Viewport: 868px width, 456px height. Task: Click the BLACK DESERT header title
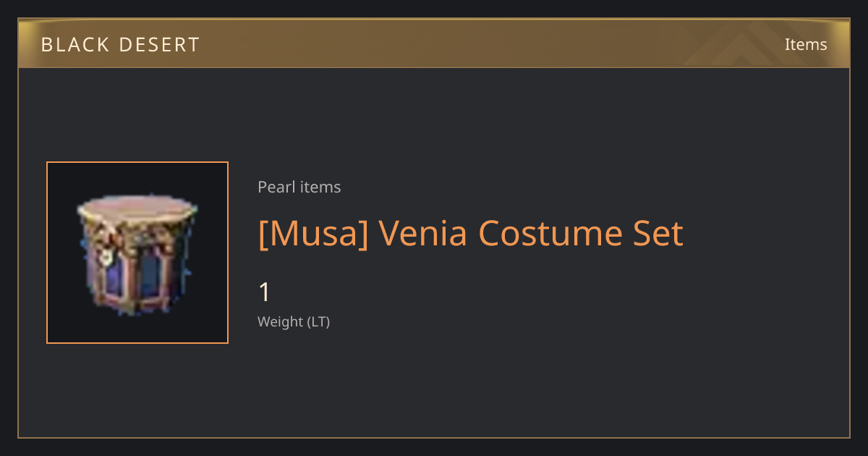pos(120,45)
